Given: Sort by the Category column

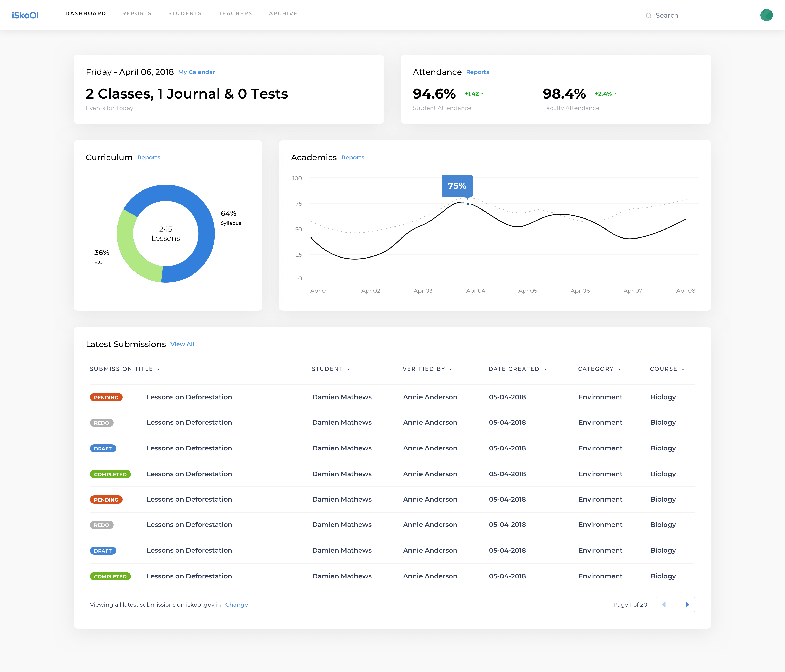Looking at the screenshot, I should [x=599, y=368].
